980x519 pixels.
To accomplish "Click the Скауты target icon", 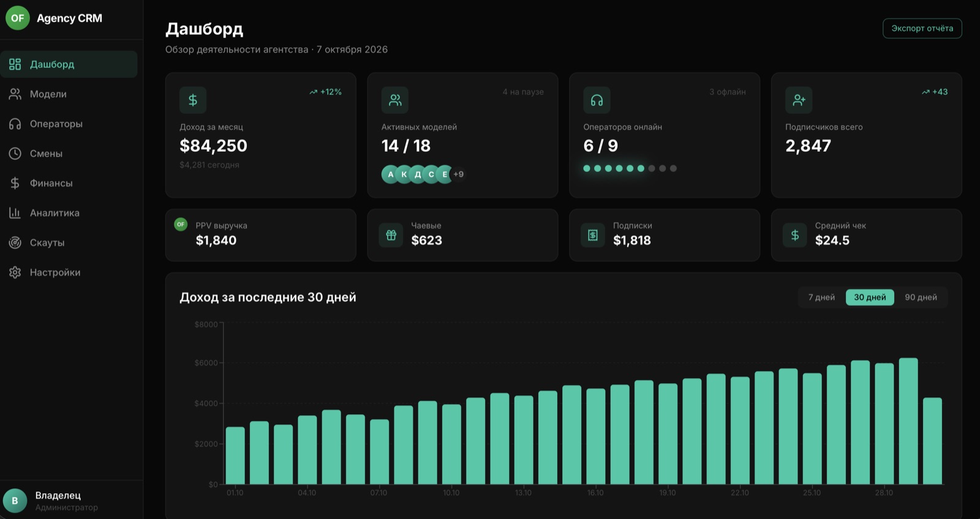I will pos(15,242).
